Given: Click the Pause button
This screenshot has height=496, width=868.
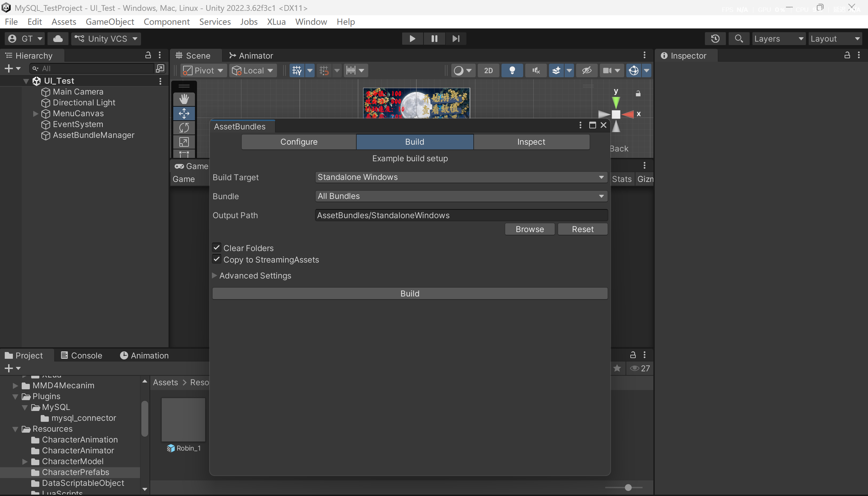Looking at the screenshot, I should tap(434, 39).
